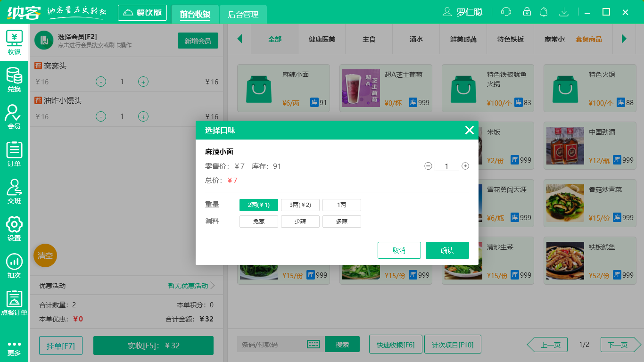Click the 交班 (shift change) icon
Screen dimensions: 644x362
click(14, 191)
